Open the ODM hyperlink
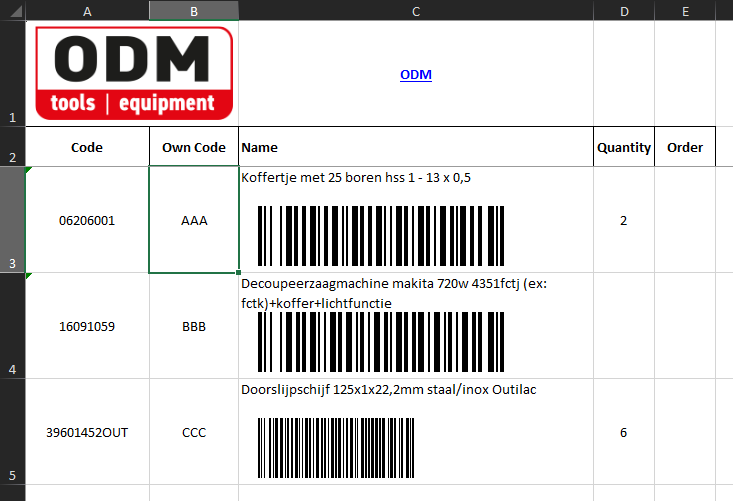The image size is (733, 501). point(416,75)
